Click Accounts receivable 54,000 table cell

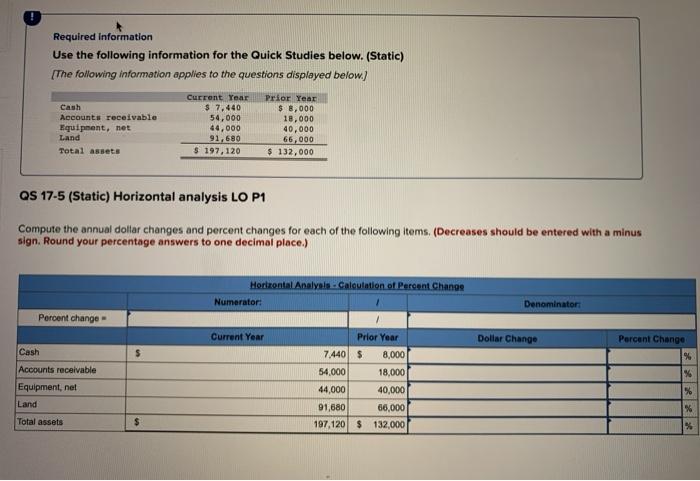click(238, 372)
